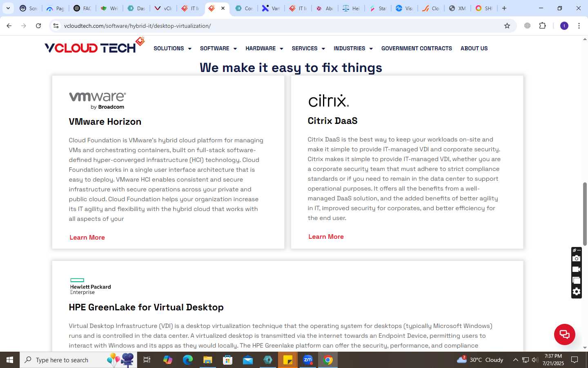View site information icon in address bar
Viewport: 588px width, 368px height.
56,26
